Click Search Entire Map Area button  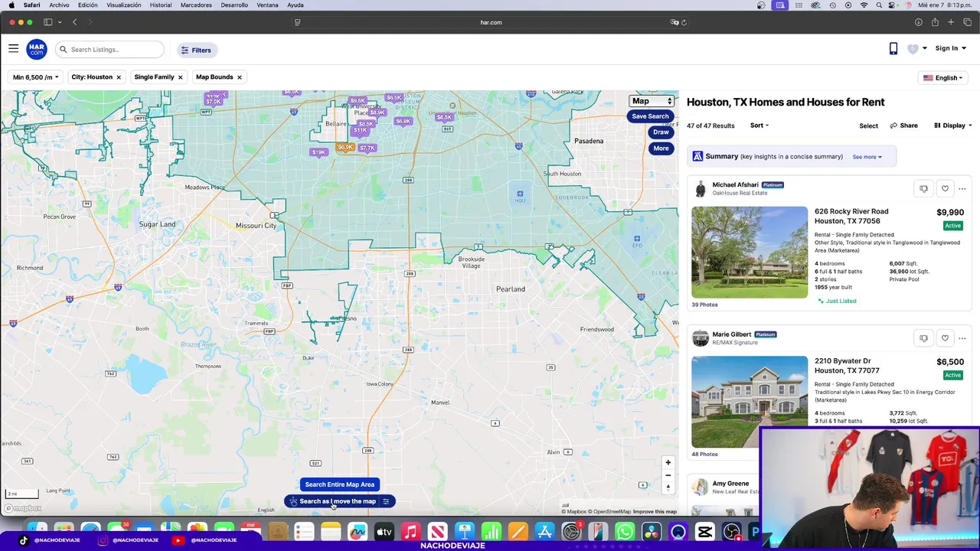click(x=340, y=484)
